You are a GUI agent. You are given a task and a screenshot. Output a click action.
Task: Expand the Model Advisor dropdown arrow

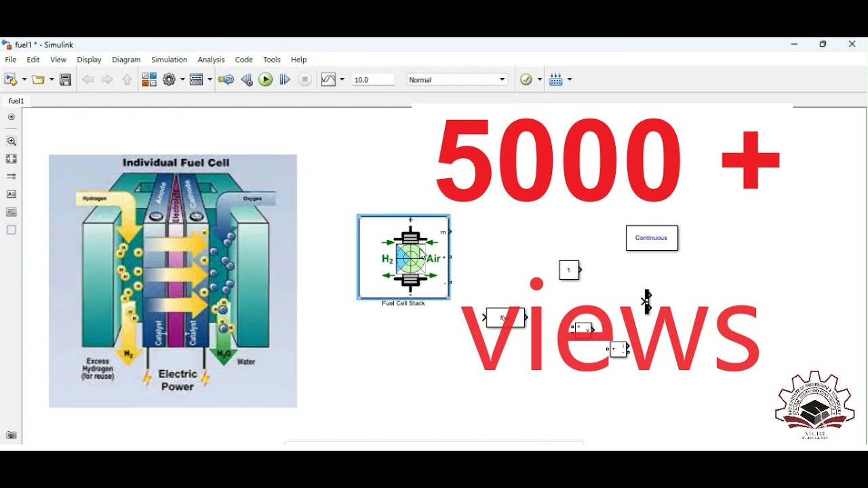tap(540, 80)
